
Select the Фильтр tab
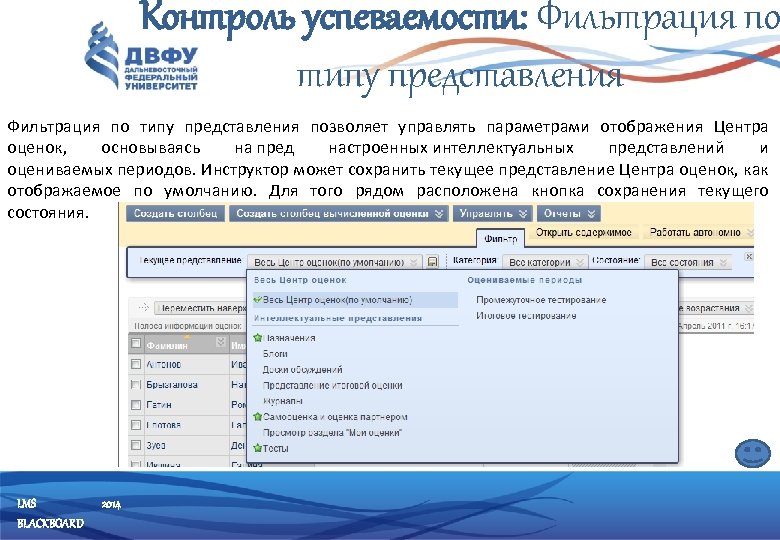[500, 239]
